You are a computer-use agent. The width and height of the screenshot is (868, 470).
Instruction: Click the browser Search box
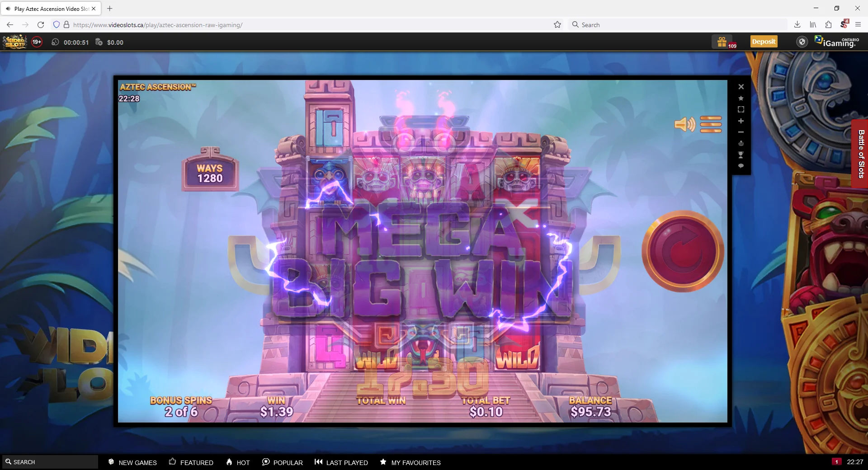[678, 25]
